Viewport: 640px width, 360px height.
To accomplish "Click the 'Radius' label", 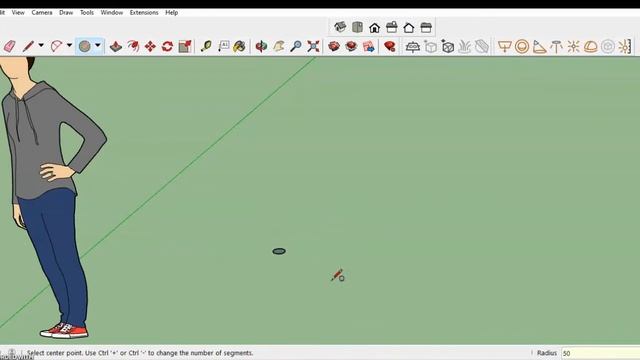I will point(547,353).
